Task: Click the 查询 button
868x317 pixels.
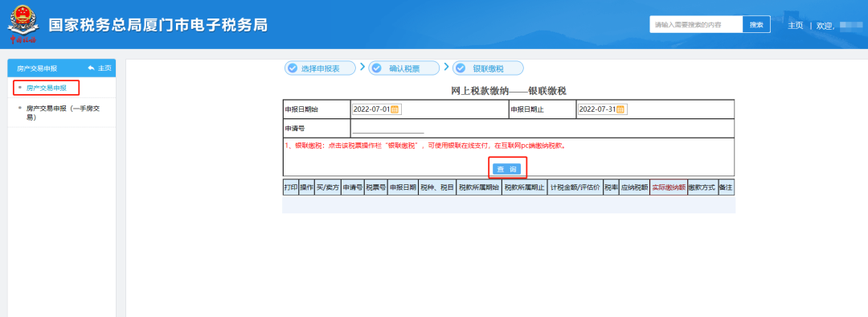Action: pos(506,169)
